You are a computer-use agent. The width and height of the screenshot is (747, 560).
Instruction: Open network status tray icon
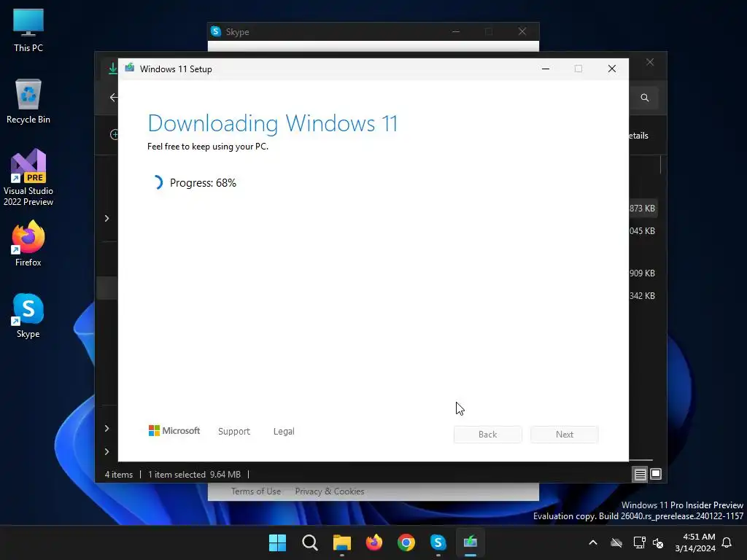[639, 542]
